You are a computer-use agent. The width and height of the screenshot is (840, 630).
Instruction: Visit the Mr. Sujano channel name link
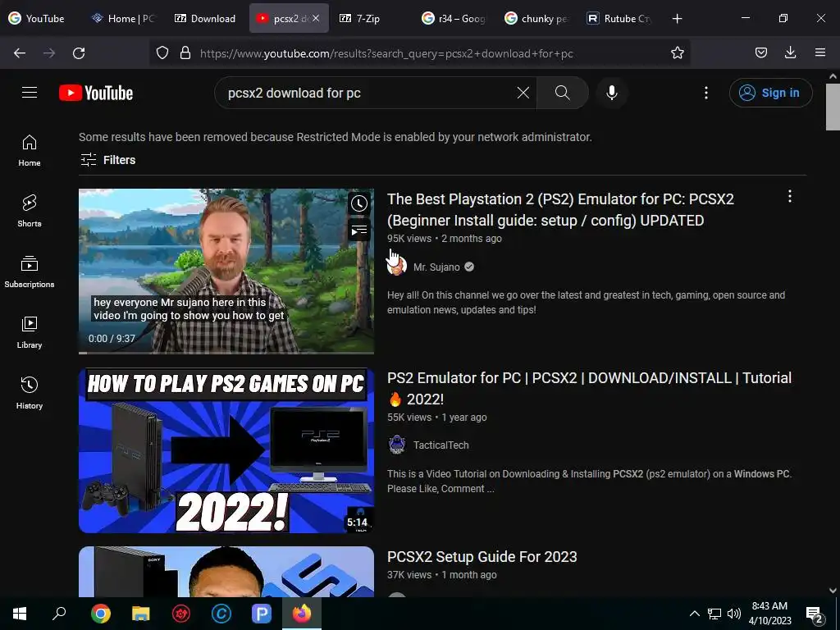point(436,267)
